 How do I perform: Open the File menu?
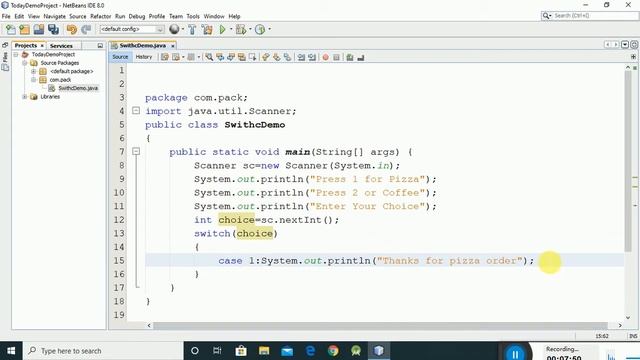(x=6, y=16)
